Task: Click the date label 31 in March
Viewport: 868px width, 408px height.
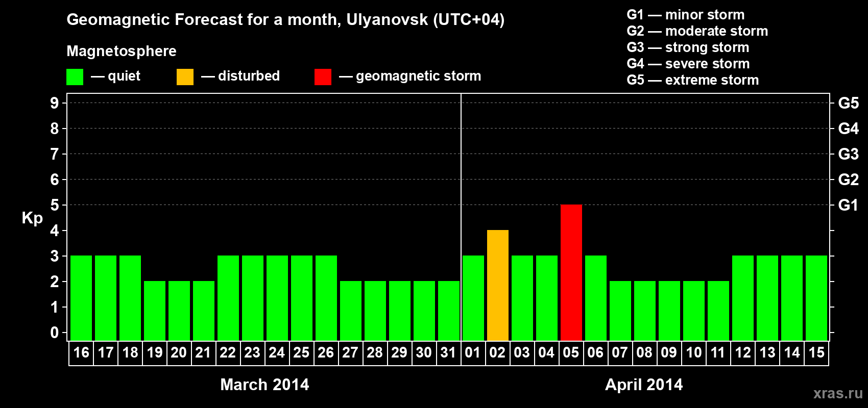Action: [448, 352]
